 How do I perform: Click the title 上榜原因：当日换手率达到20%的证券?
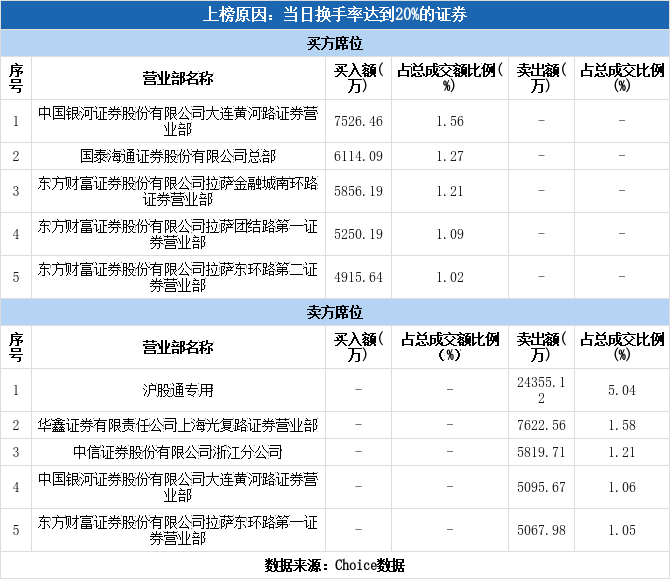[335, 15]
